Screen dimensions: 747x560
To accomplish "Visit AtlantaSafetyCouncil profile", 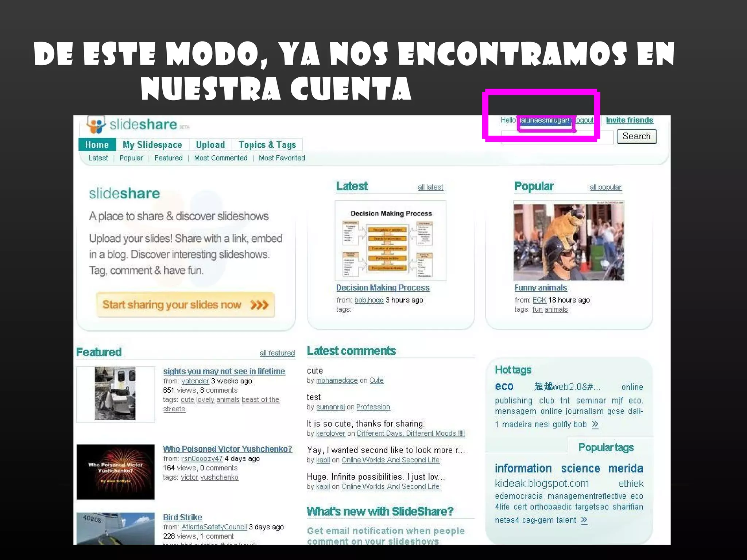I will coord(214,527).
